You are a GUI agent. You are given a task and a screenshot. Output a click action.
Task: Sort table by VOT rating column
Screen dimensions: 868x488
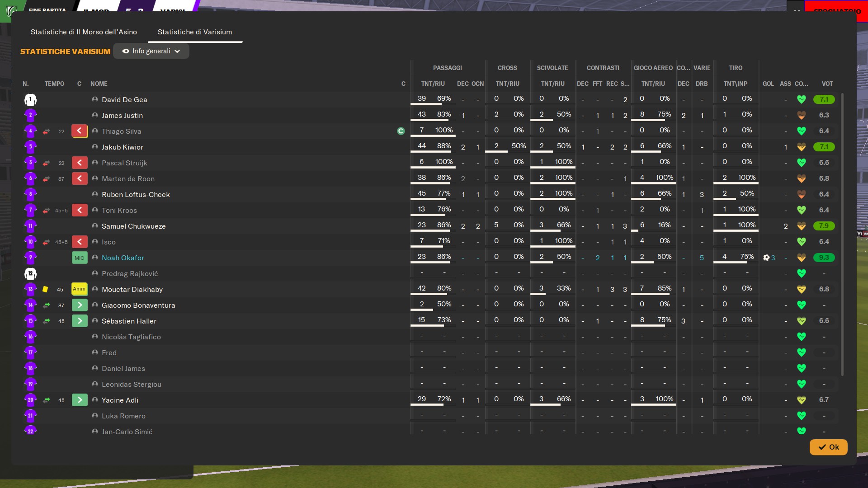827,84
